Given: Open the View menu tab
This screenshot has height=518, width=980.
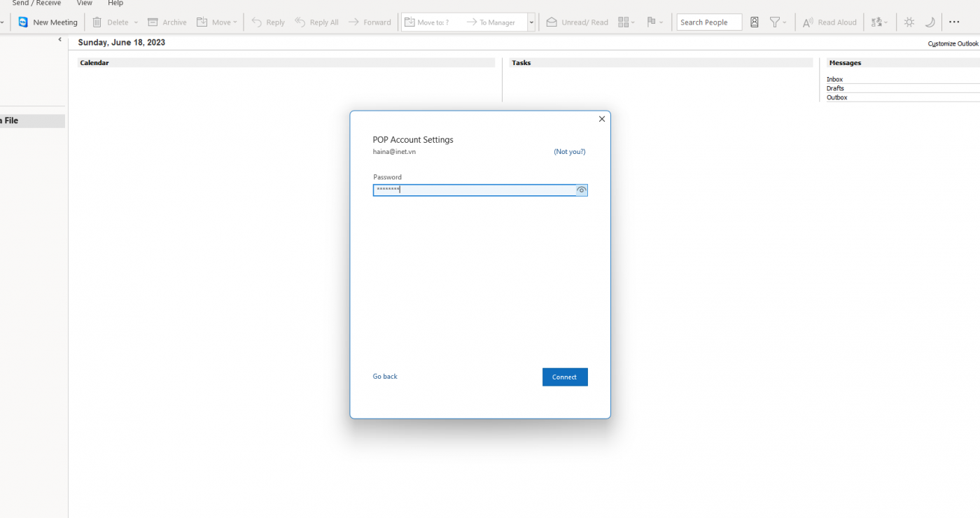Looking at the screenshot, I should pos(84,3).
